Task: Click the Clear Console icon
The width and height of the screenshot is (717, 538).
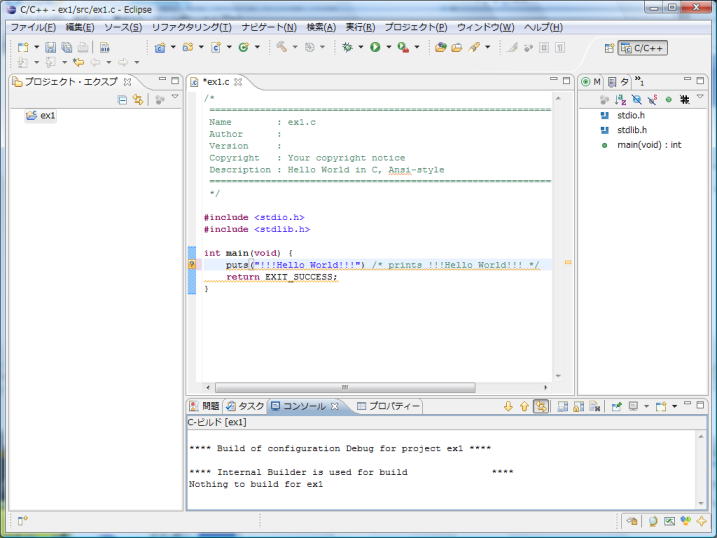Action: (x=594, y=406)
